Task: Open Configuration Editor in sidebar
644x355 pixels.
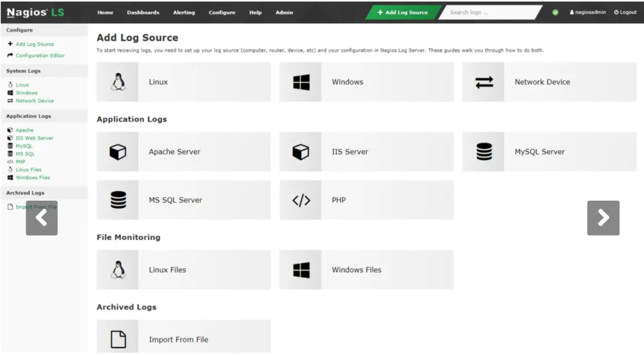Action: 40,56
